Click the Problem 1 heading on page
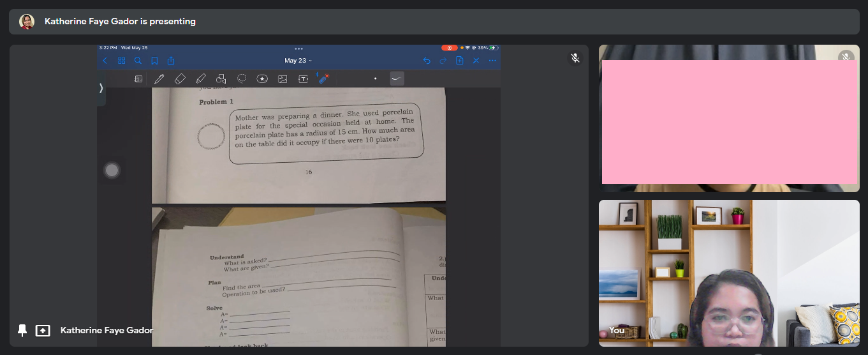 pyautogui.click(x=216, y=102)
